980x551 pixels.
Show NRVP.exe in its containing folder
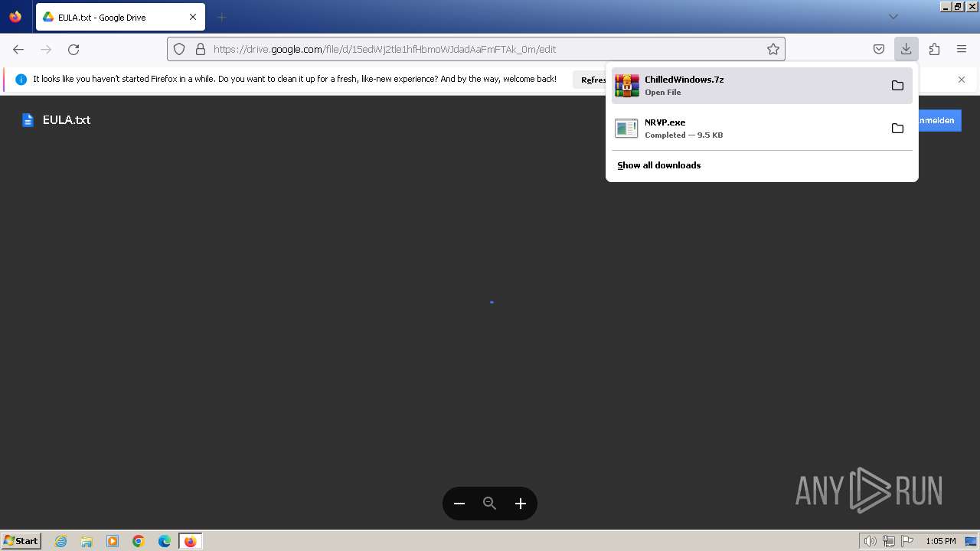pyautogui.click(x=897, y=129)
